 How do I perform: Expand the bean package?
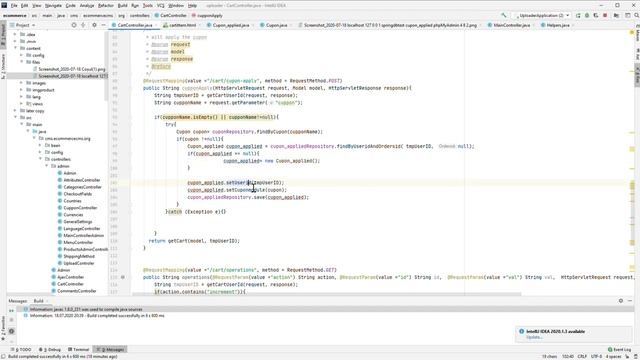coord(40,145)
